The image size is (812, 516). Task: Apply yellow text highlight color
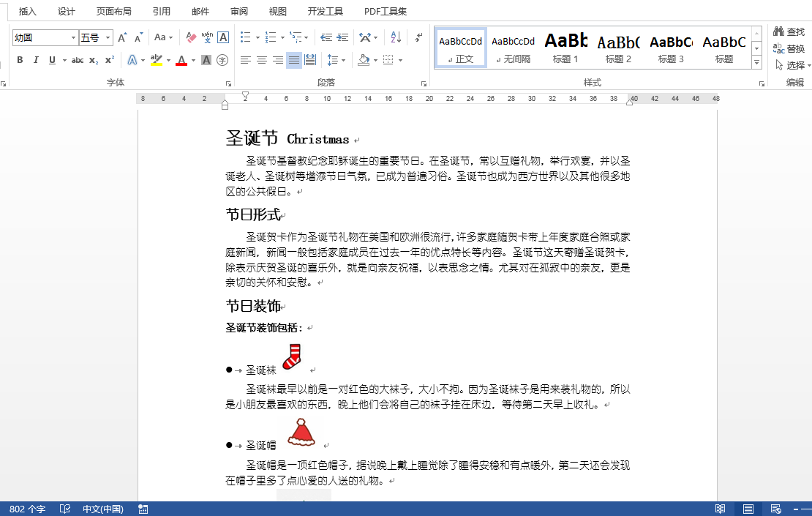pyautogui.click(x=157, y=60)
